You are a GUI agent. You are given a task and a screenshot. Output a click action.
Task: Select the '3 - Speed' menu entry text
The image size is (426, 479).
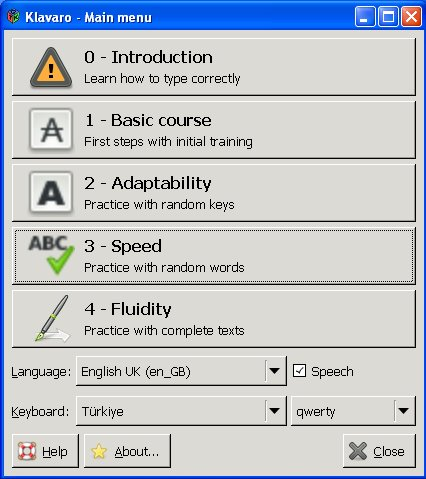click(x=123, y=246)
